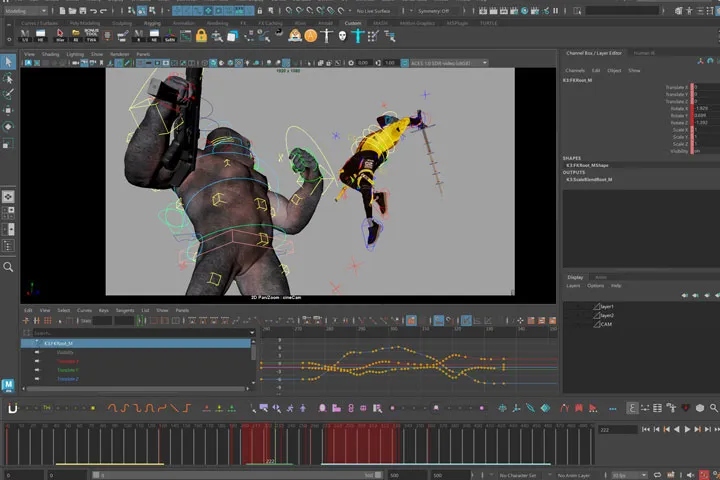Toggle the Visibility curve icon
This screenshot has width=720, height=480.
click(37, 352)
